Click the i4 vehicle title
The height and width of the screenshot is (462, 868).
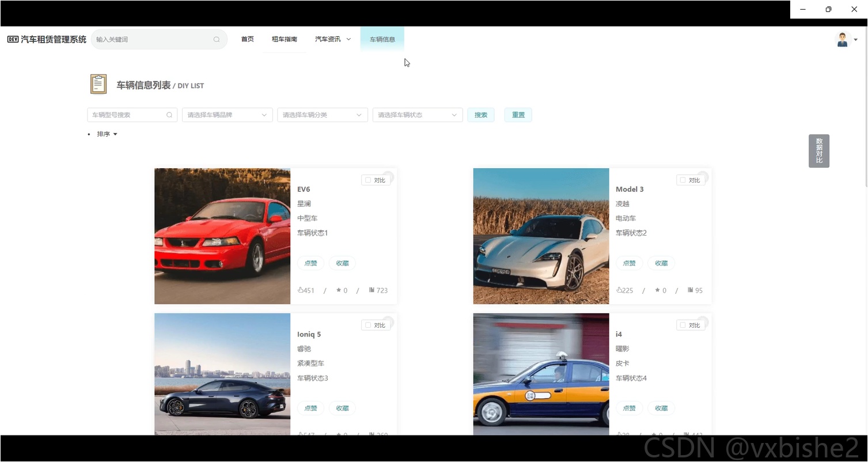click(619, 335)
